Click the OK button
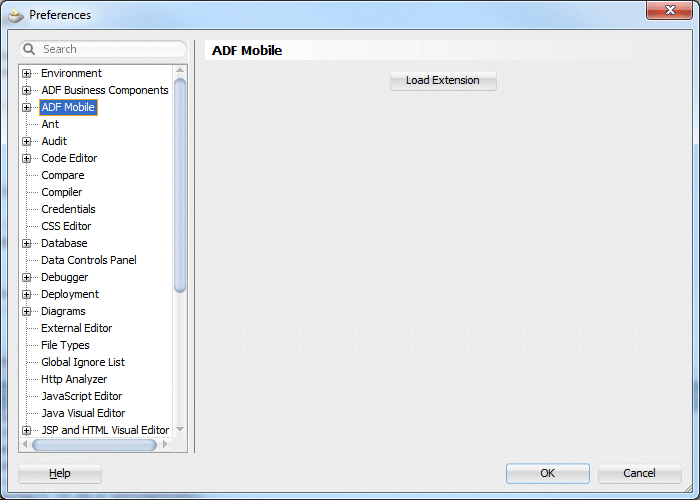700x500 pixels. click(547, 473)
